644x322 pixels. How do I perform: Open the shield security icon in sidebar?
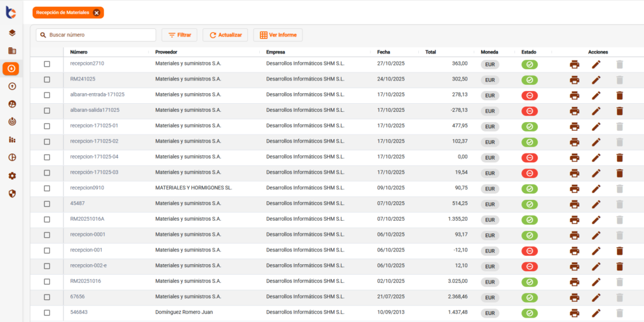[x=12, y=193]
